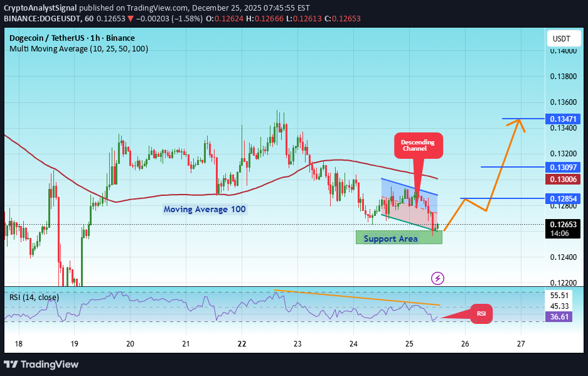Viewport: 588px width, 376px height.
Task: Click the 0.12653 last price countdown label
Action: point(563,228)
